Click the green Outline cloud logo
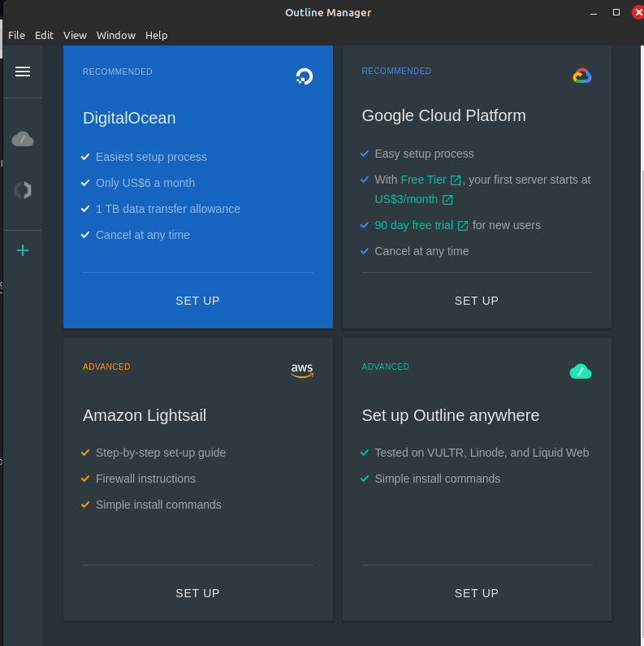 coord(581,371)
